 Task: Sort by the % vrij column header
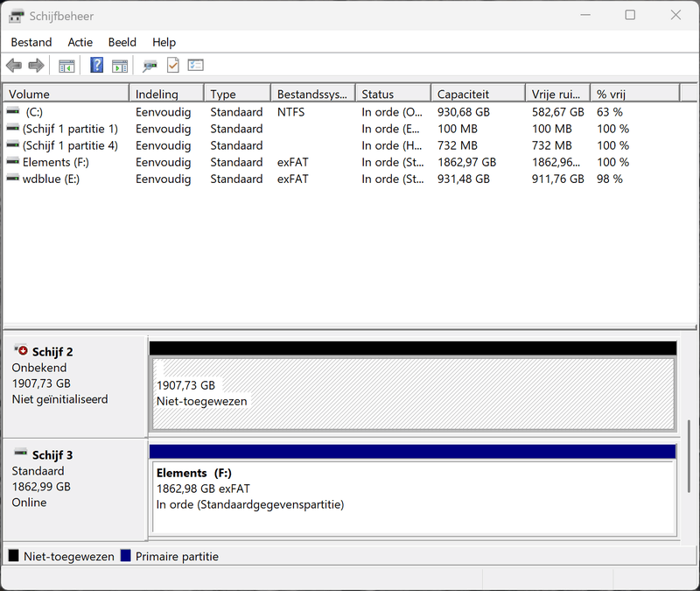[x=635, y=94]
